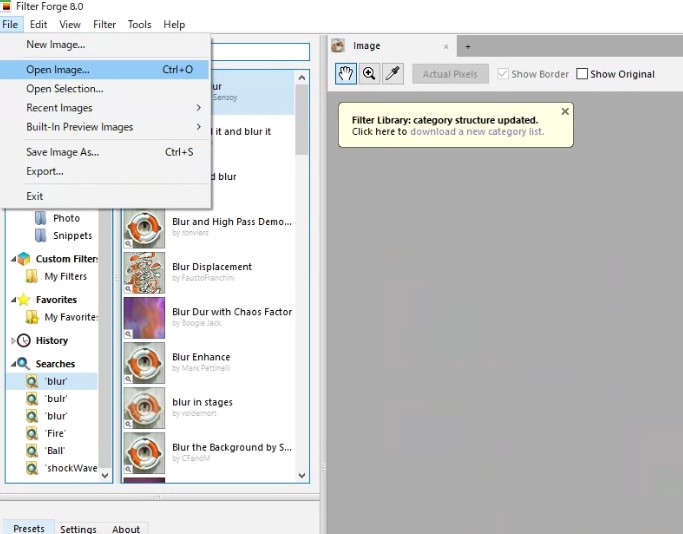
Task: Enable the Show Original checkbox
Action: pos(582,74)
